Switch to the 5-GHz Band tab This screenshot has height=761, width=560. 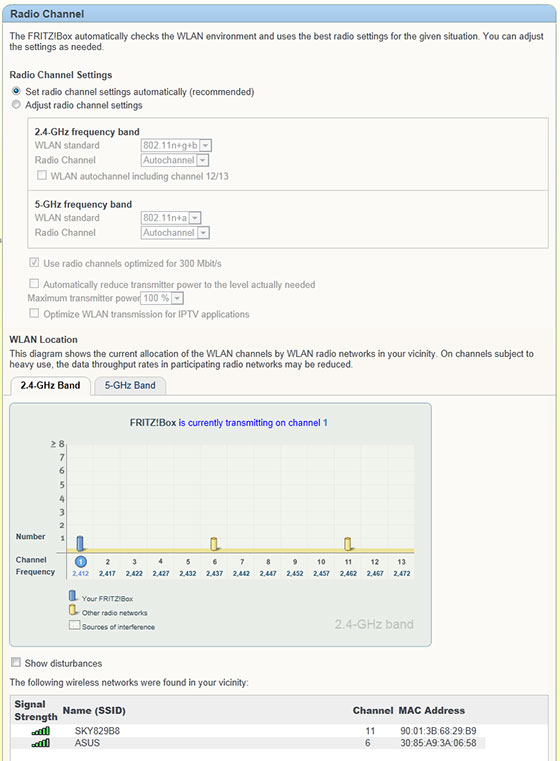point(130,385)
